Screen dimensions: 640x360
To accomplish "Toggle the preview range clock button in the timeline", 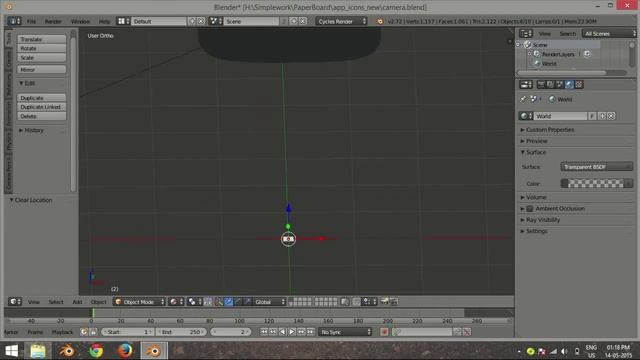I will click(84, 332).
